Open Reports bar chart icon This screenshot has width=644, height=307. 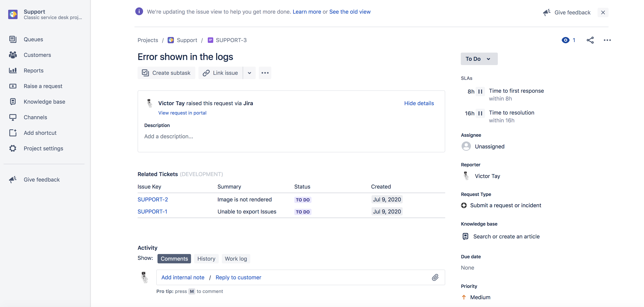point(13,71)
